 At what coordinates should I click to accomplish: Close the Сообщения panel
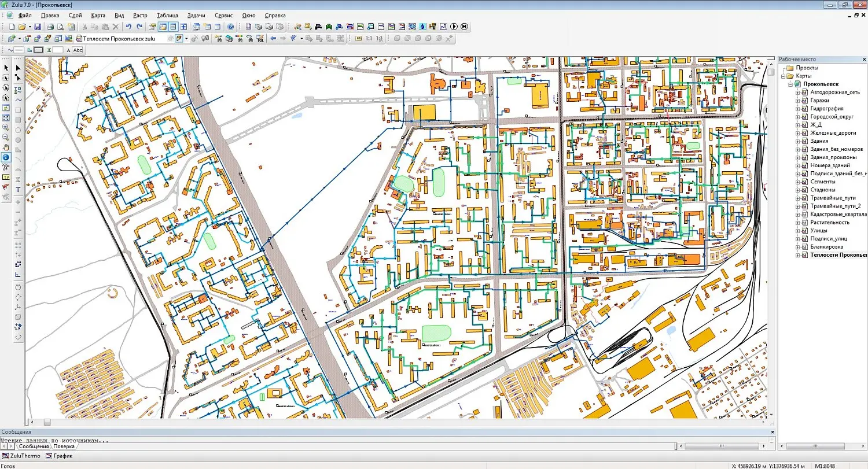(772, 432)
